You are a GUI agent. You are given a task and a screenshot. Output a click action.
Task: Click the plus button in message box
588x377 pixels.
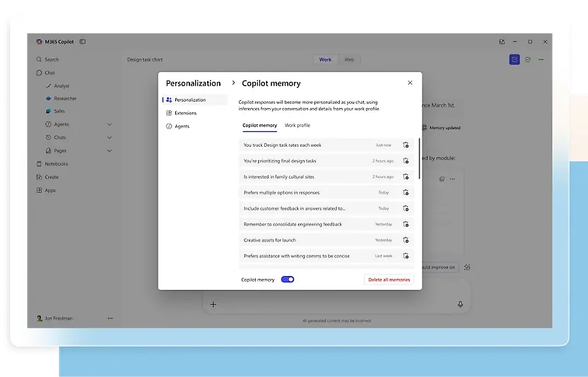(x=213, y=304)
